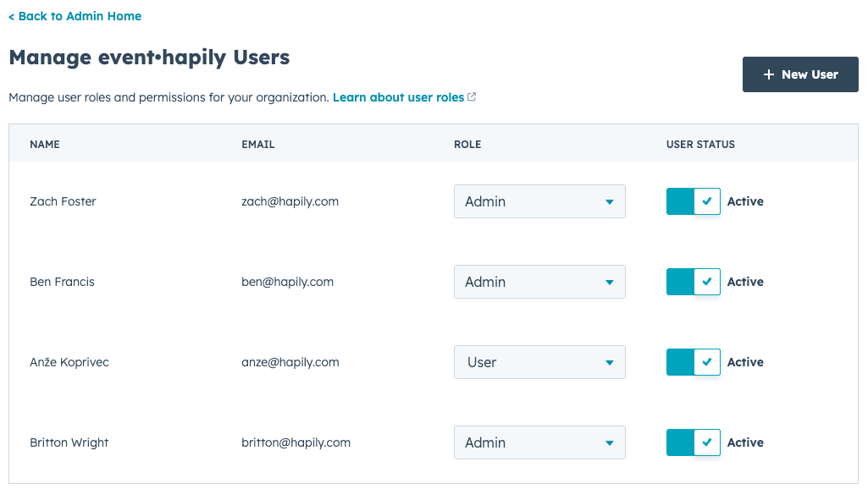
Task: Click the User Status column header
Action: click(x=700, y=145)
